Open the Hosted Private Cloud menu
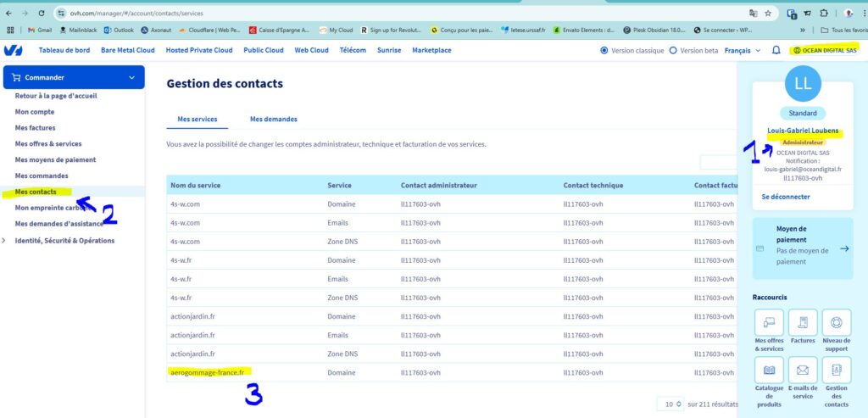The width and height of the screenshot is (868, 418). pyautogui.click(x=199, y=50)
